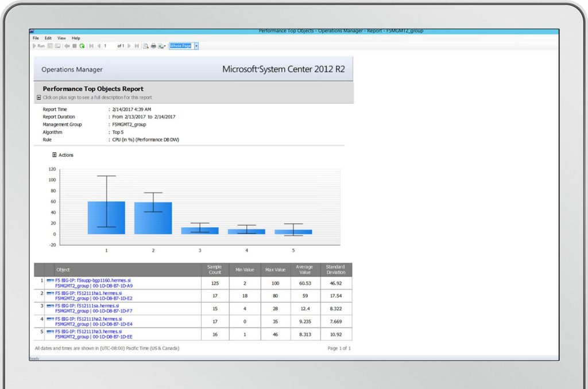This screenshot has width=588, height=389.
Task: Click the Sample Count column header
Action: click(215, 270)
